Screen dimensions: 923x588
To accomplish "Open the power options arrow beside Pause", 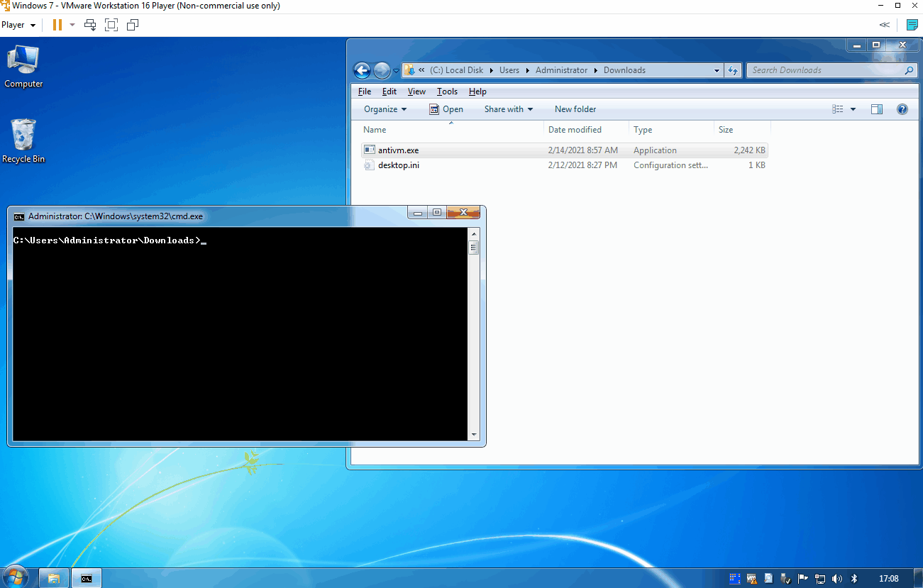I will [x=72, y=25].
